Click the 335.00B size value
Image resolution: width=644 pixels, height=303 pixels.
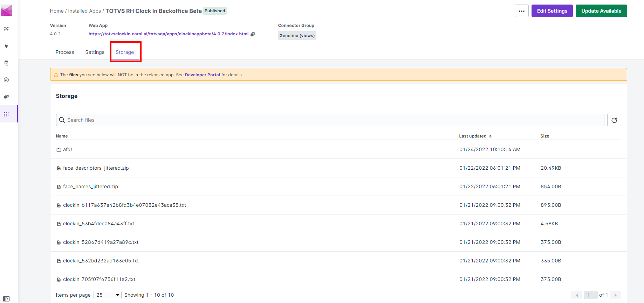[x=551, y=261]
